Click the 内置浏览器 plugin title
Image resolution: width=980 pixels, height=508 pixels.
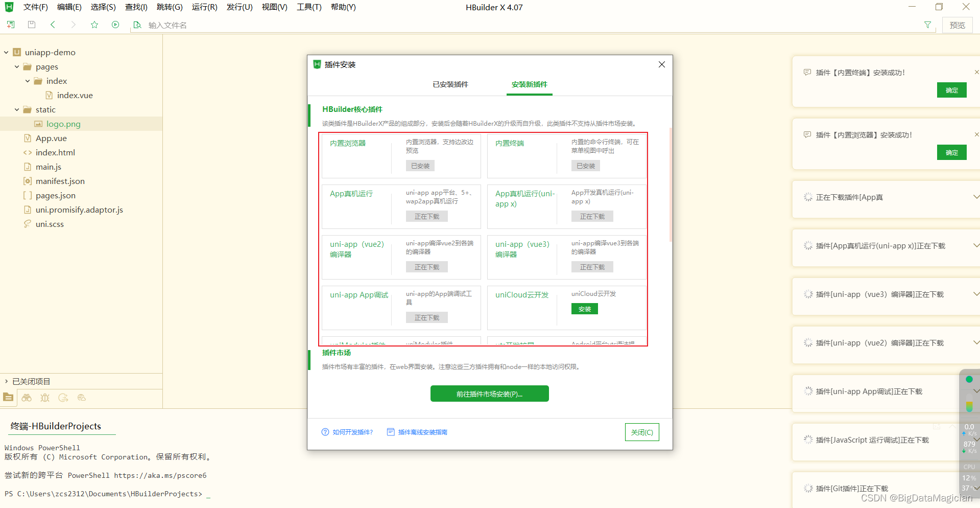(x=348, y=143)
